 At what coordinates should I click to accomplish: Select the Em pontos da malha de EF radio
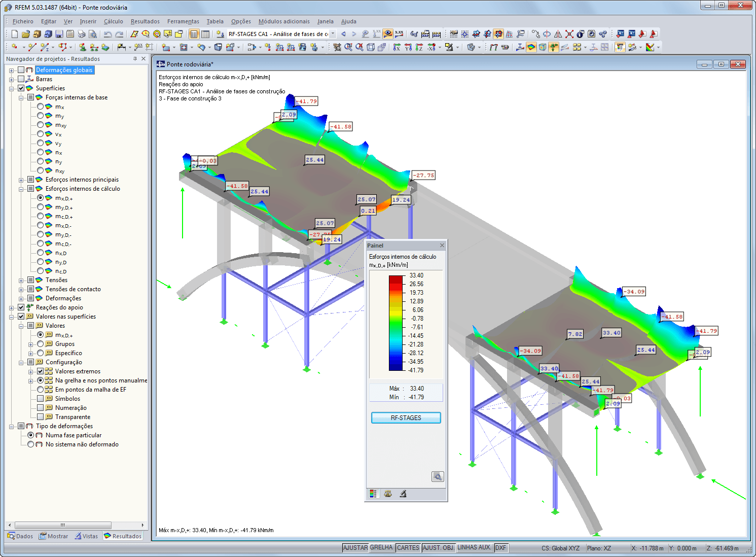point(41,390)
